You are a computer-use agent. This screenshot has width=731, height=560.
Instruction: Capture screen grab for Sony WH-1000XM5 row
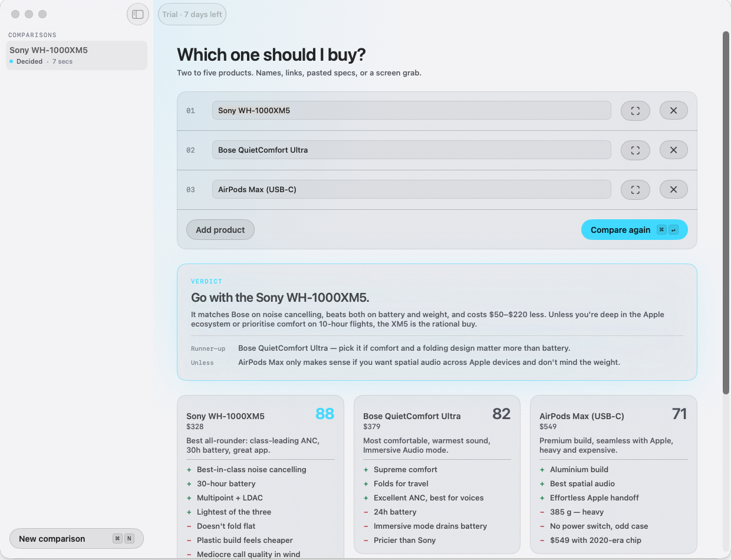click(x=635, y=110)
